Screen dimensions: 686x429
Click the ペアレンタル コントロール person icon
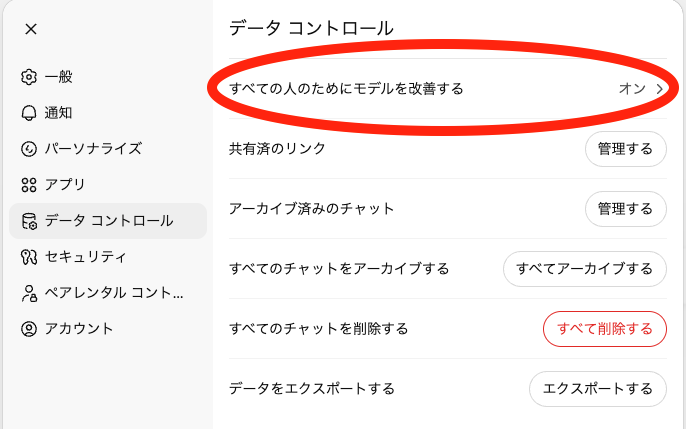(x=29, y=293)
